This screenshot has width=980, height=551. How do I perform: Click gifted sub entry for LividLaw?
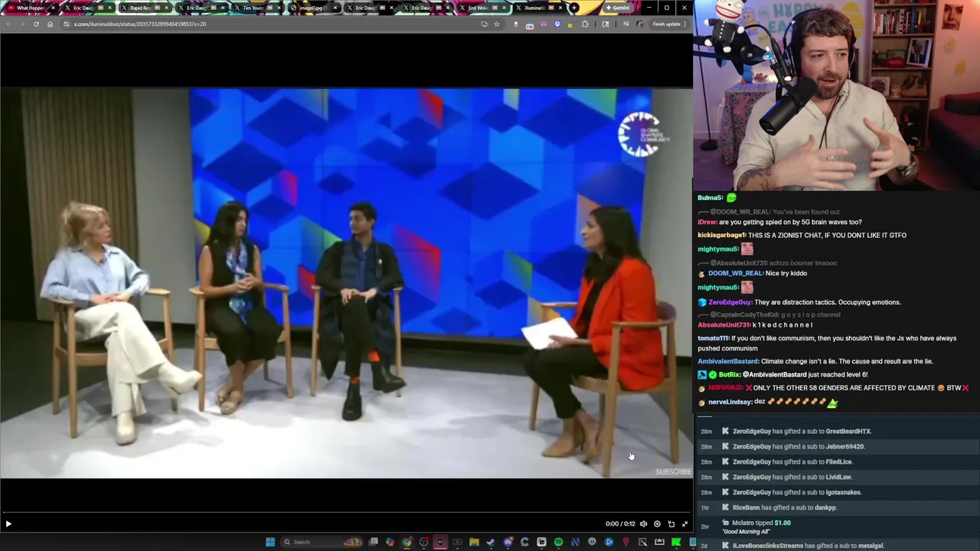click(792, 477)
